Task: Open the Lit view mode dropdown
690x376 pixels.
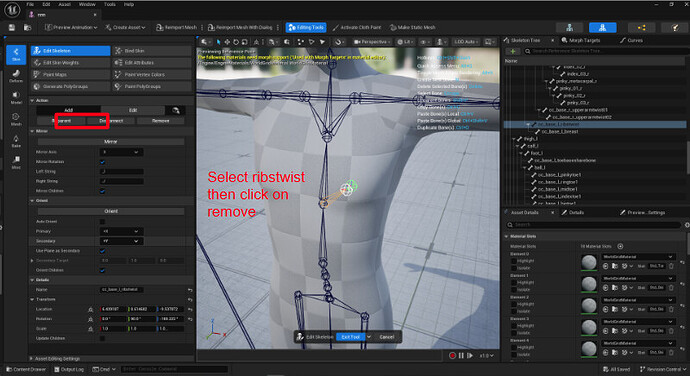Action: pyautogui.click(x=405, y=42)
